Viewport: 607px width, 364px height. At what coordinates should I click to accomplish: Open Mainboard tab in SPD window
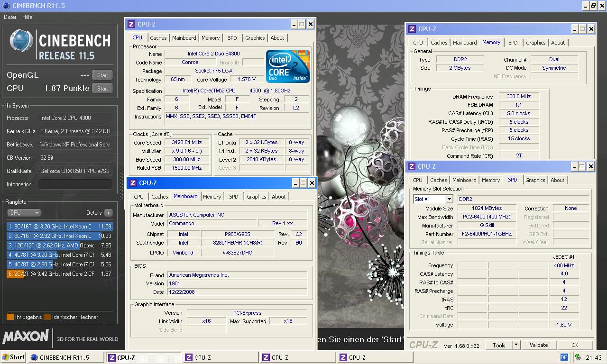[x=464, y=180]
